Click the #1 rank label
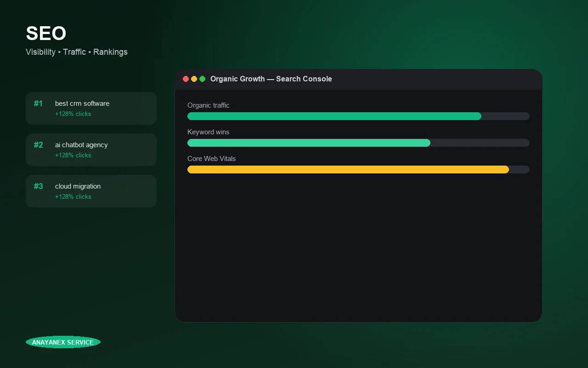The width and height of the screenshot is (588, 368). click(38, 103)
